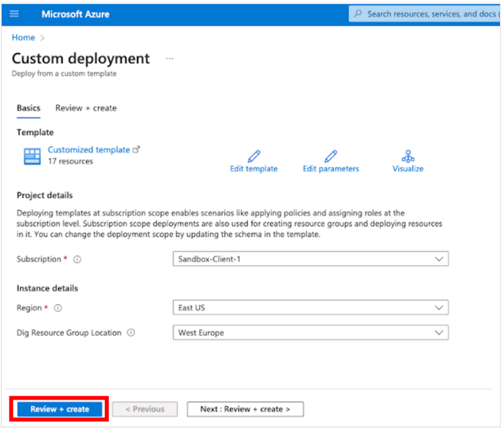The image size is (504, 433).
Task: Expand the Subscription dropdown chevron
Action: tap(439, 259)
